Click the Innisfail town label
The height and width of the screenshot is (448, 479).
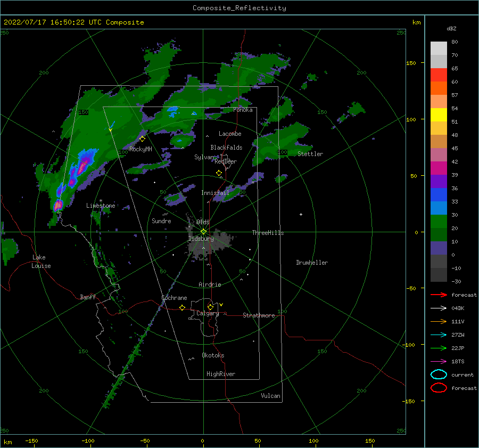(x=215, y=193)
